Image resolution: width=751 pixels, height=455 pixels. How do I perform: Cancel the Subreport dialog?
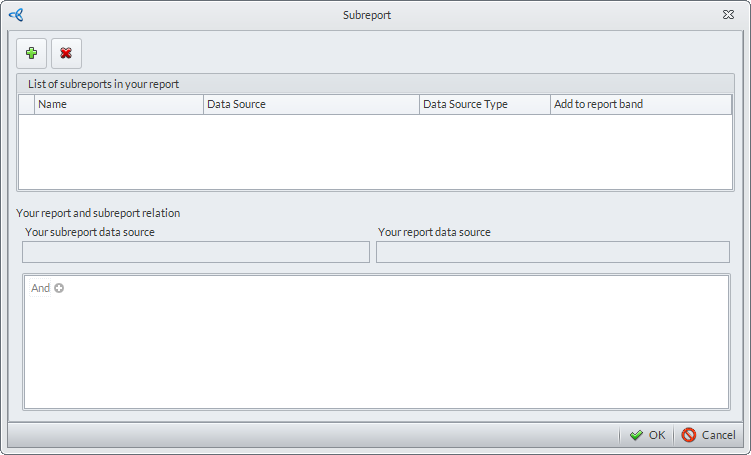tap(708, 435)
